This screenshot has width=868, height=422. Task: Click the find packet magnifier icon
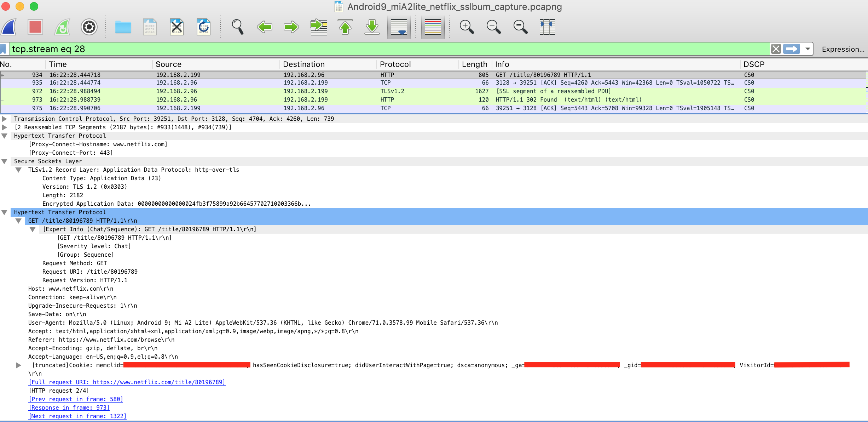pyautogui.click(x=237, y=27)
